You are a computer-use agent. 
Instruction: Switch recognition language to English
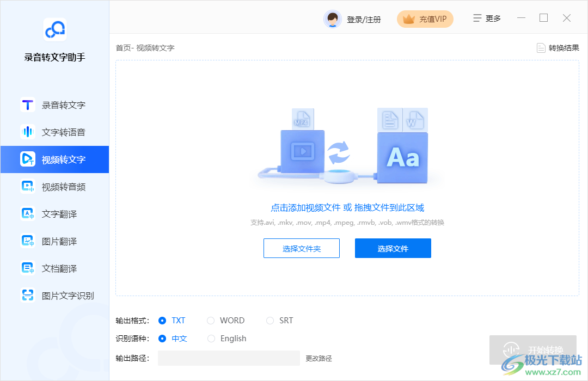pos(226,338)
